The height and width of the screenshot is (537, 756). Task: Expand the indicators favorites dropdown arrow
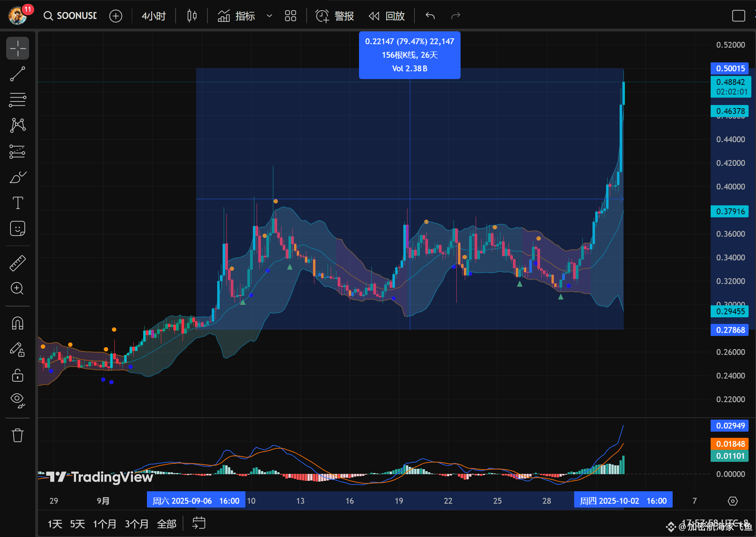click(269, 16)
